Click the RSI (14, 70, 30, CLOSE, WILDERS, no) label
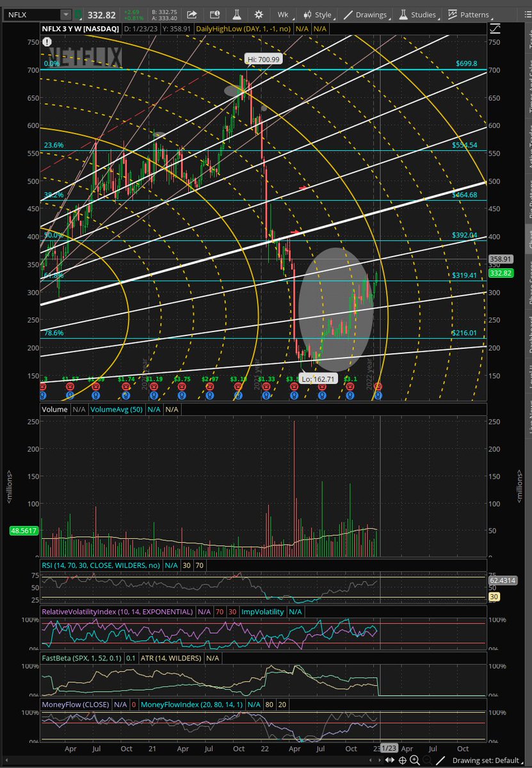The image size is (532, 768). (x=101, y=565)
